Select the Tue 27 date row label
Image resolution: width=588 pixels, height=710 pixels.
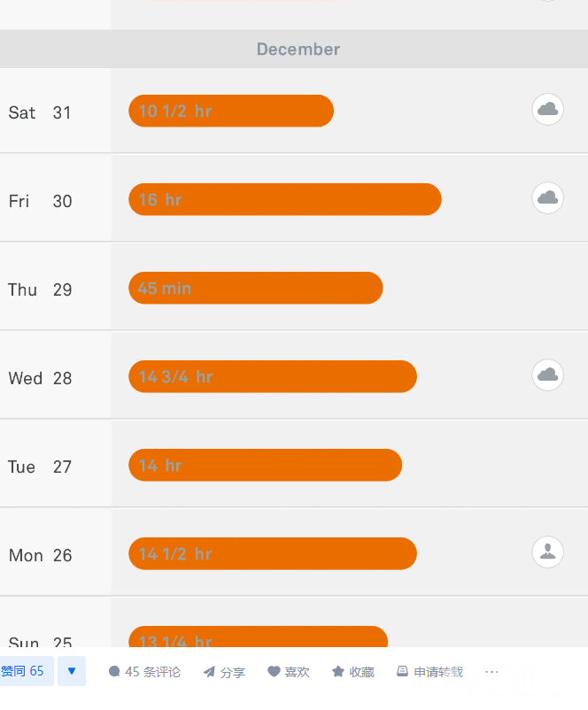click(x=40, y=467)
